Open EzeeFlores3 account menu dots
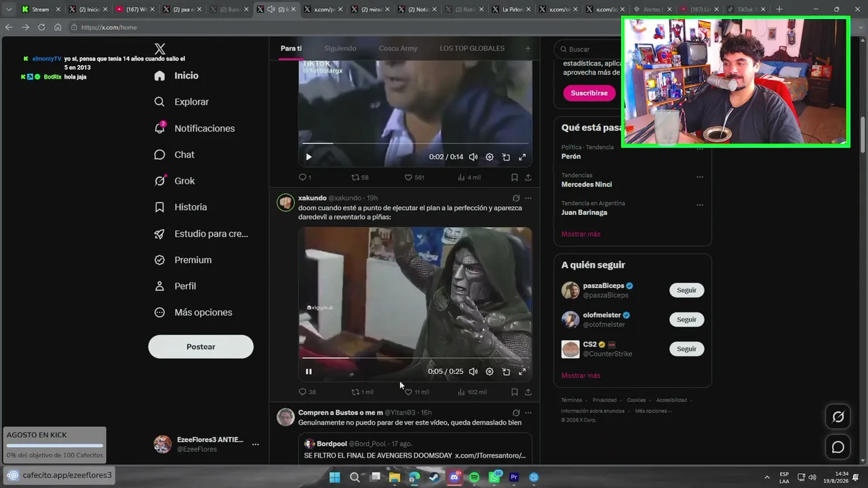Screen dimensions: 868x488 [x=256, y=445]
